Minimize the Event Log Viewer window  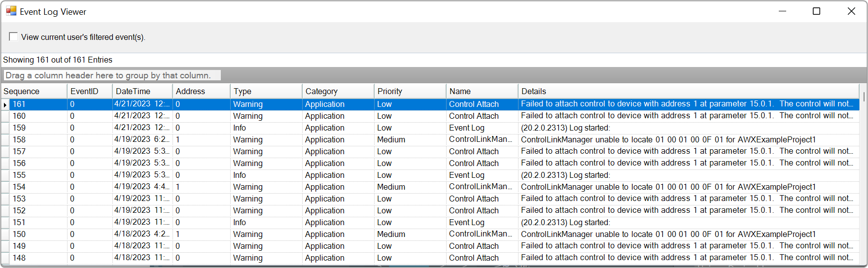click(782, 11)
